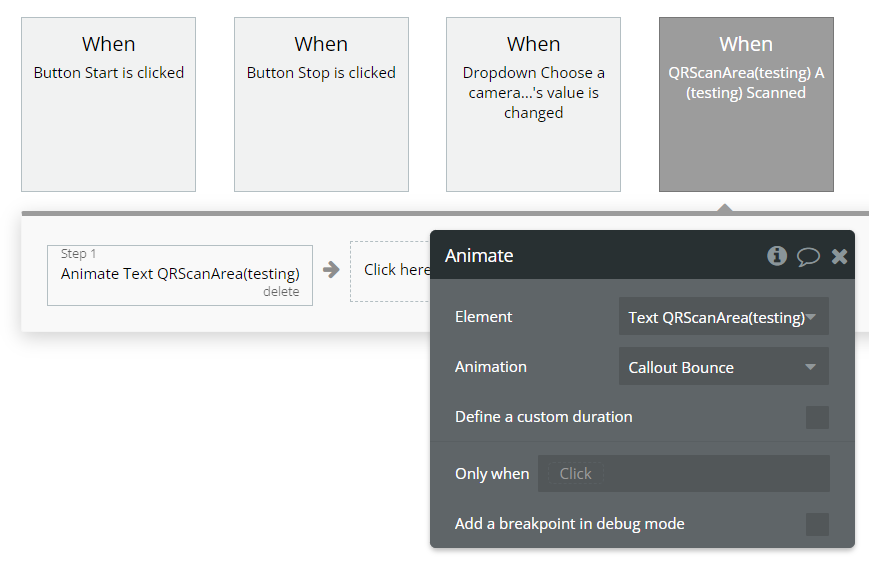Expand the Animation dropdown Callout Bounce

723,367
